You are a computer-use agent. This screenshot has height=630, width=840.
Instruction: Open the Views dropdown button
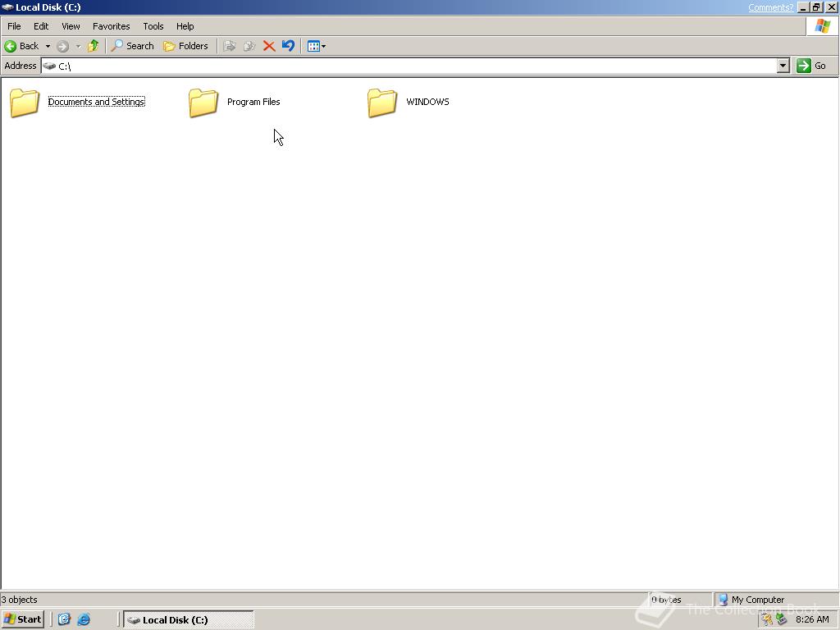tap(316, 46)
